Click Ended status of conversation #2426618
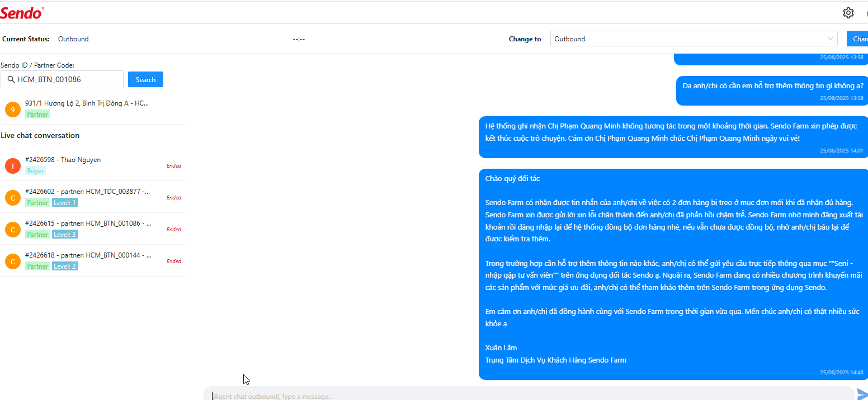The image size is (868, 400). pyautogui.click(x=174, y=261)
